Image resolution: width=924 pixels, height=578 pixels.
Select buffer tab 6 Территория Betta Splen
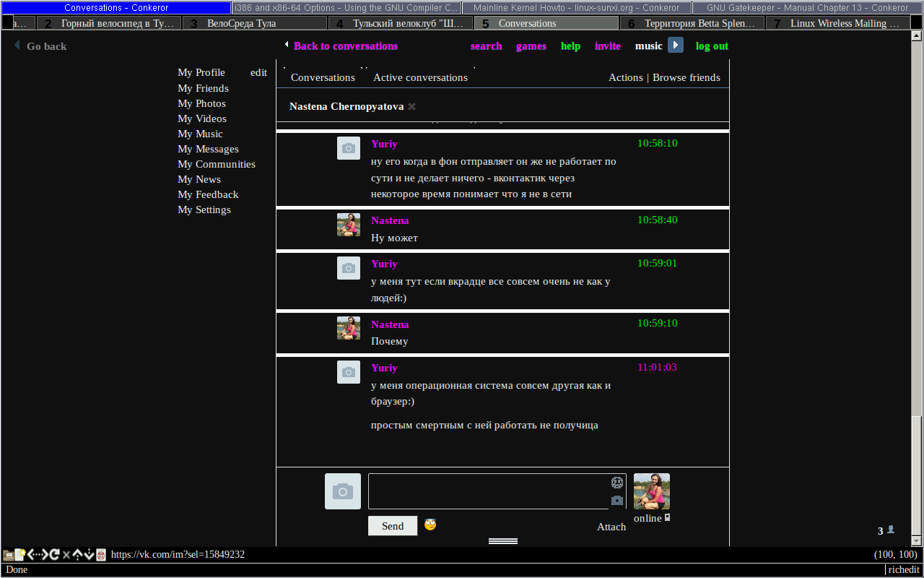(692, 23)
